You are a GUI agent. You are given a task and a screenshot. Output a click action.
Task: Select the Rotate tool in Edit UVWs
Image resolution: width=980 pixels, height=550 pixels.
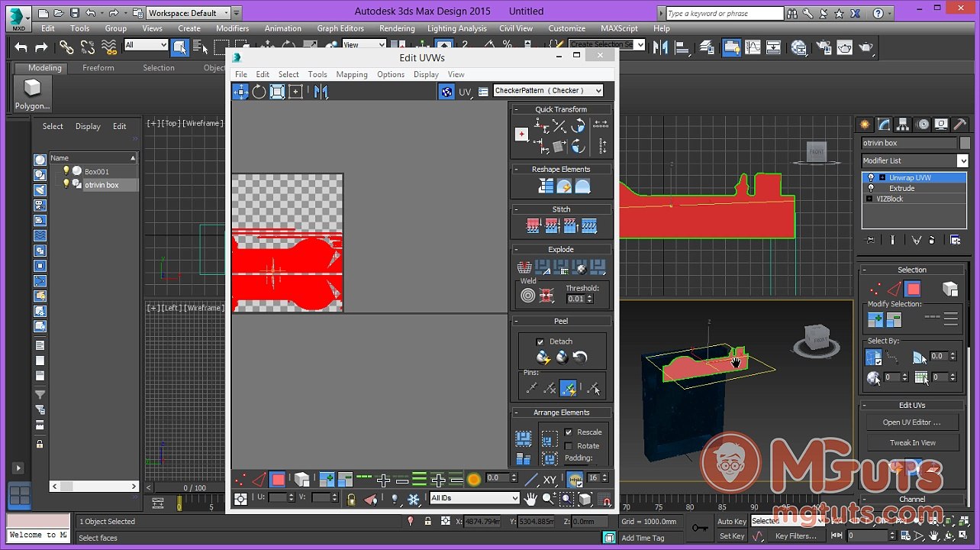259,92
